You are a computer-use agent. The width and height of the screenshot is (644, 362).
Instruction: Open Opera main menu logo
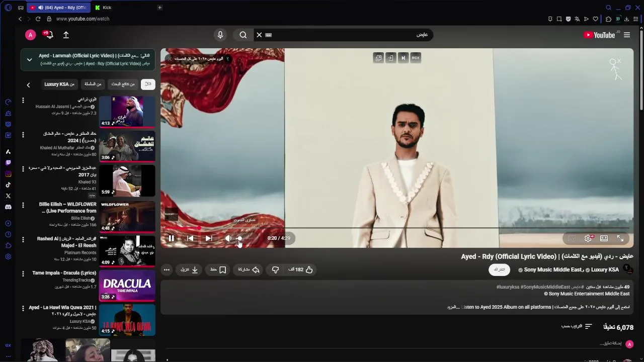(x=8, y=8)
